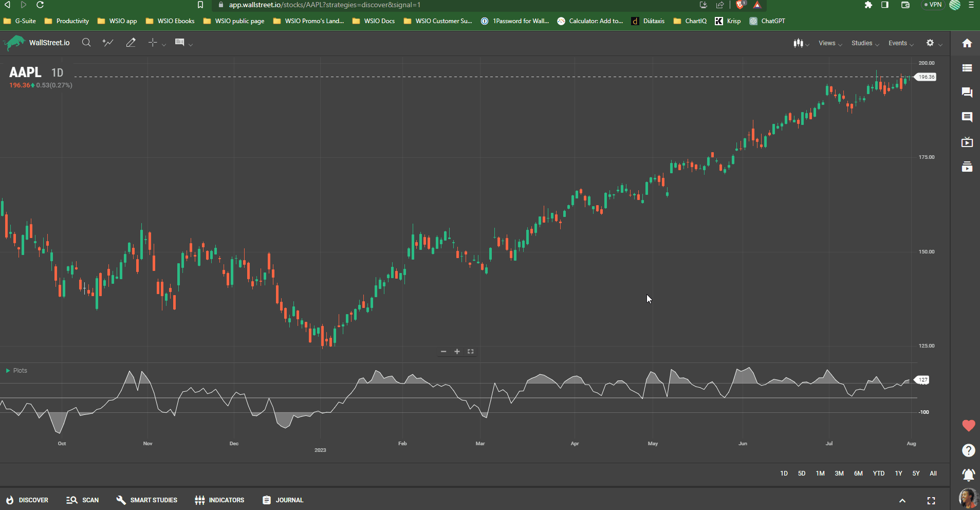
Task: Click the red heart favorite icon
Action: [968, 426]
